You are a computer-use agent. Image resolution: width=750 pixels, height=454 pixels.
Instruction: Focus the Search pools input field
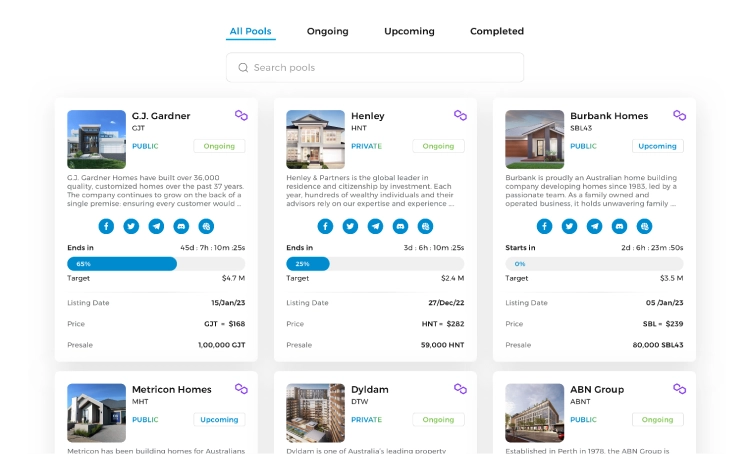click(x=375, y=67)
